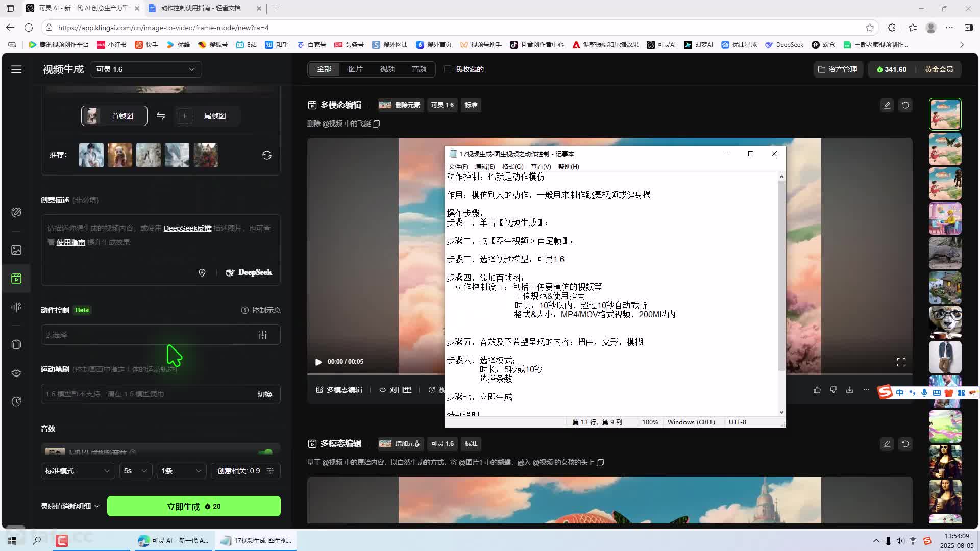Check the 我收藏的 checkbox
This screenshot has height=551, width=980.
[x=448, y=69]
